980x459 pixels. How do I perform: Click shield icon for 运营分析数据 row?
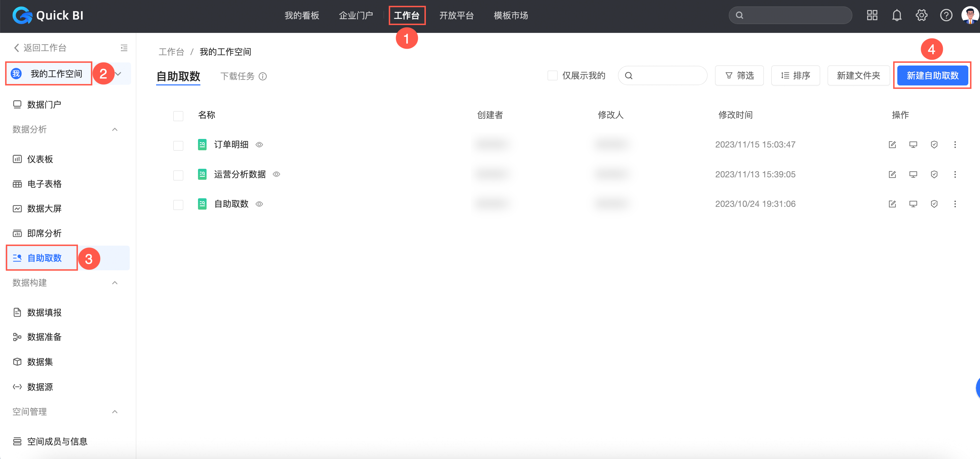(934, 174)
